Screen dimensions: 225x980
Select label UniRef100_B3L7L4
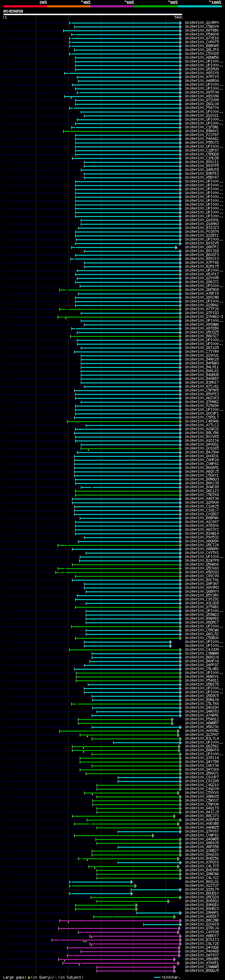202,738
